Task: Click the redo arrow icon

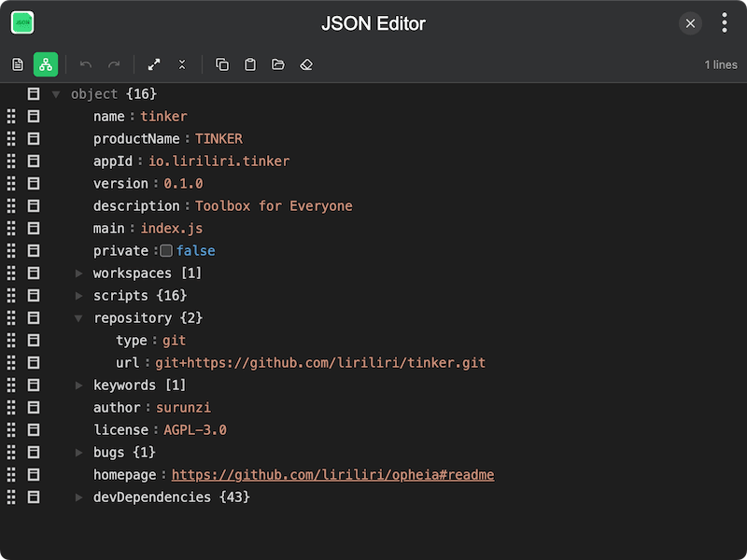Action: click(114, 64)
